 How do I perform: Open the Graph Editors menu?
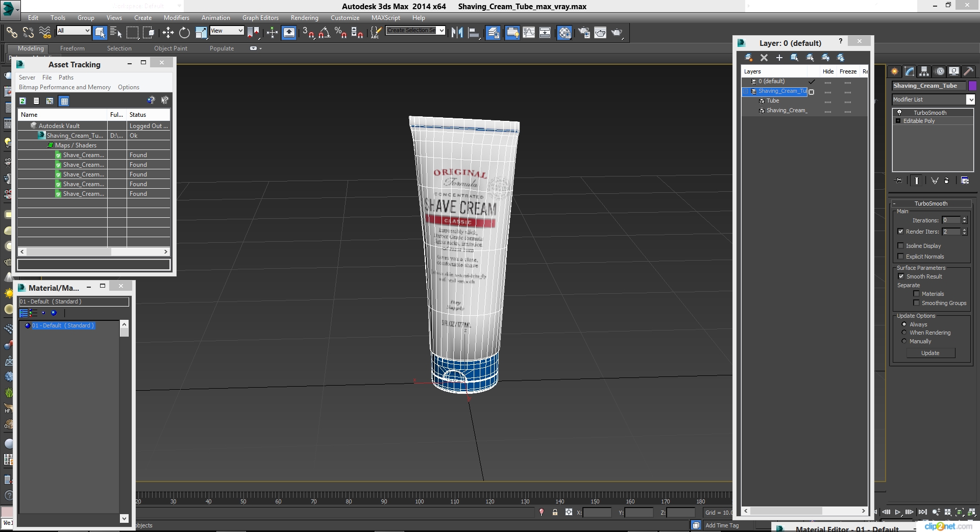260,17
